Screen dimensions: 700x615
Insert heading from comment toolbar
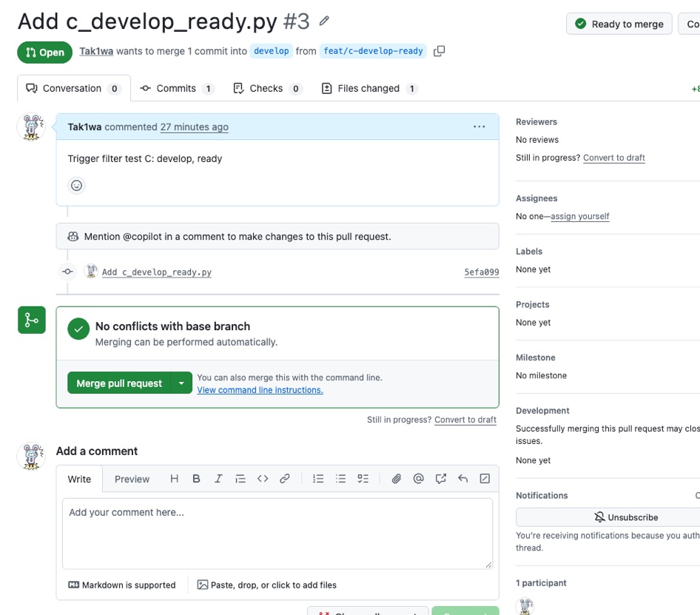tap(174, 479)
